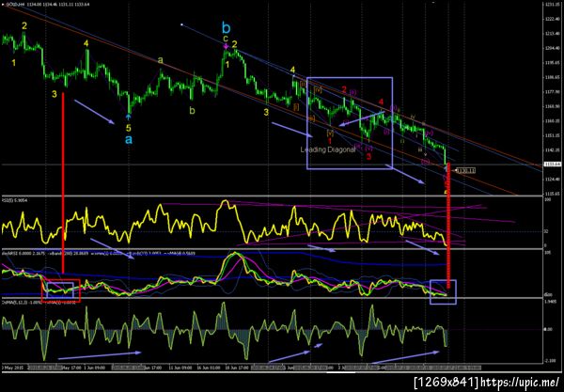The width and height of the screenshot is (564, 392).
Task: Select the large blue 'a' wave label
Action: (129, 139)
